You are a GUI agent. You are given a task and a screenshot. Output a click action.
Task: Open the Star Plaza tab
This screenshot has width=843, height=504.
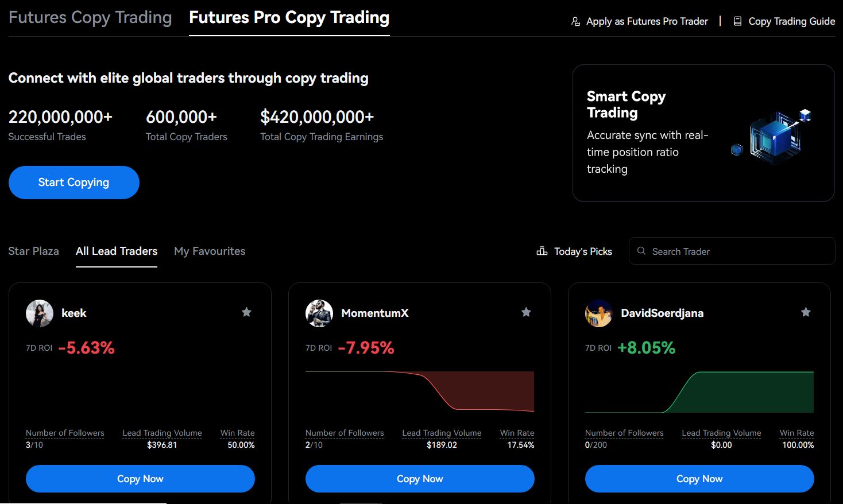point(33,251)
